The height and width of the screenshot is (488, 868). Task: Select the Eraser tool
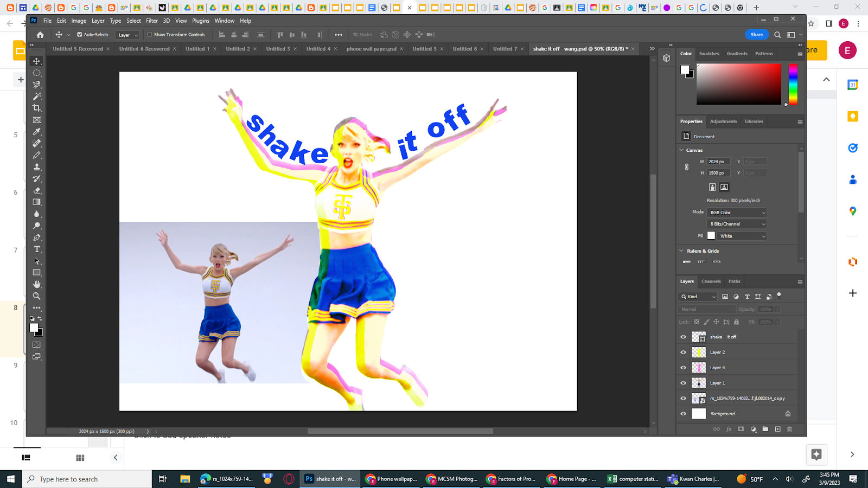37,190
